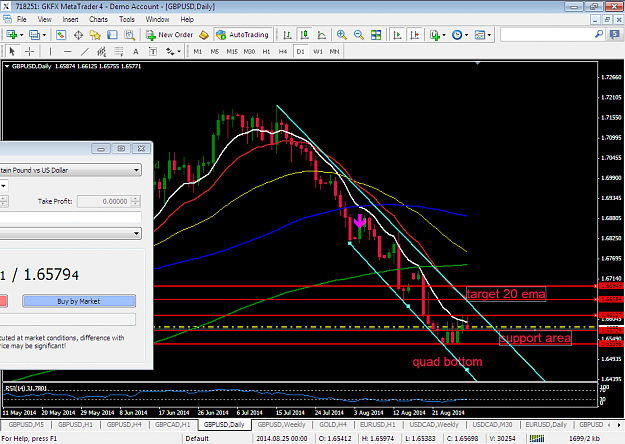
Task: Toggle AutoTrading on or off
Action: (x=243, y=35)
